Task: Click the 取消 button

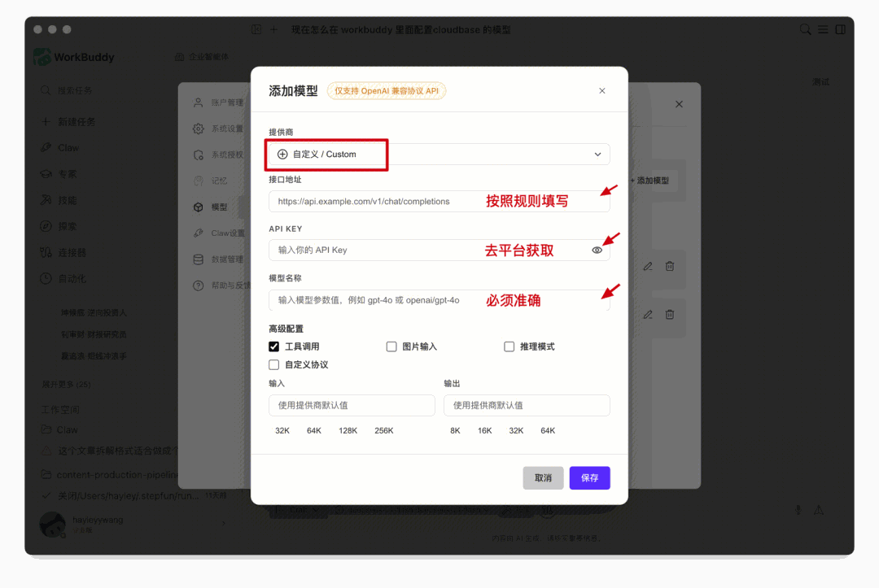Action: (x=543, y=477)
